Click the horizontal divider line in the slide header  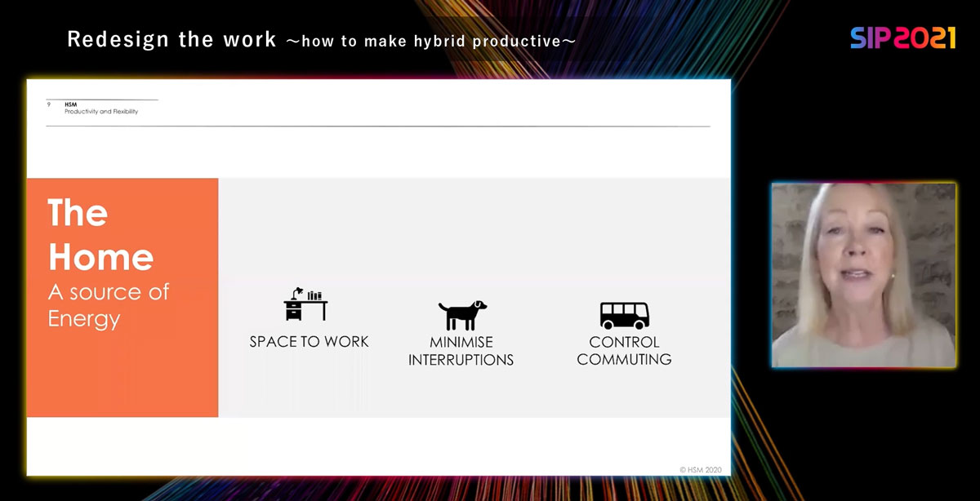[376, 126]
